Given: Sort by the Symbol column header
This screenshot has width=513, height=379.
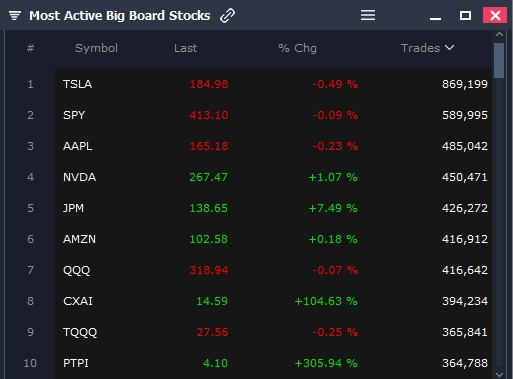Looking at the screenshot, I should (x=96, y=48).
